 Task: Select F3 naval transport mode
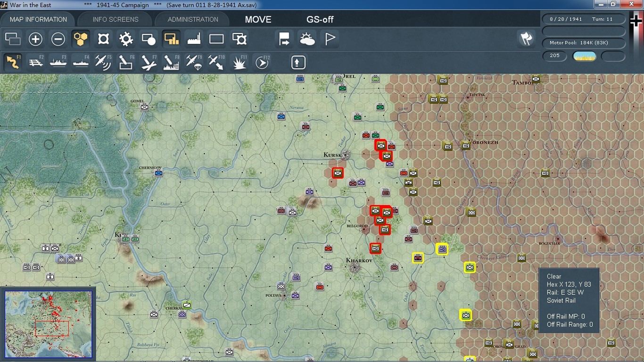click(58, 62)
